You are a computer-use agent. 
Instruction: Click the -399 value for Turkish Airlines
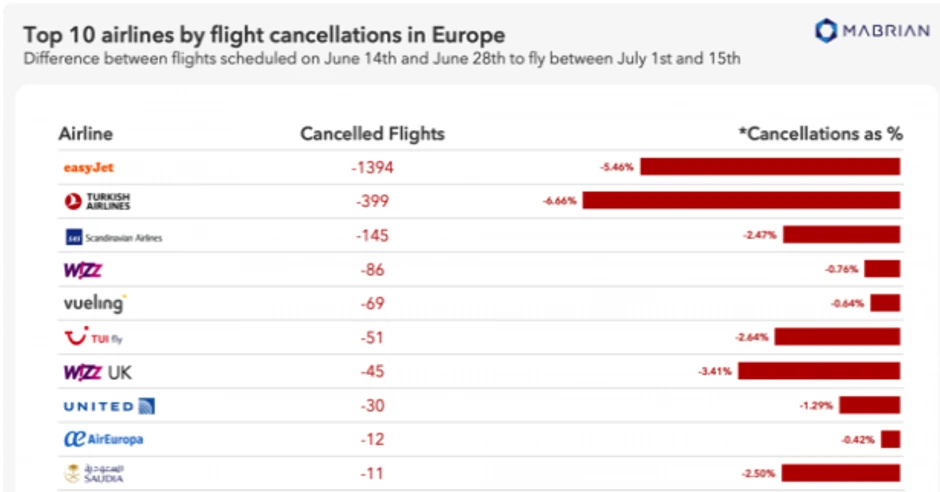pos(372,201)
